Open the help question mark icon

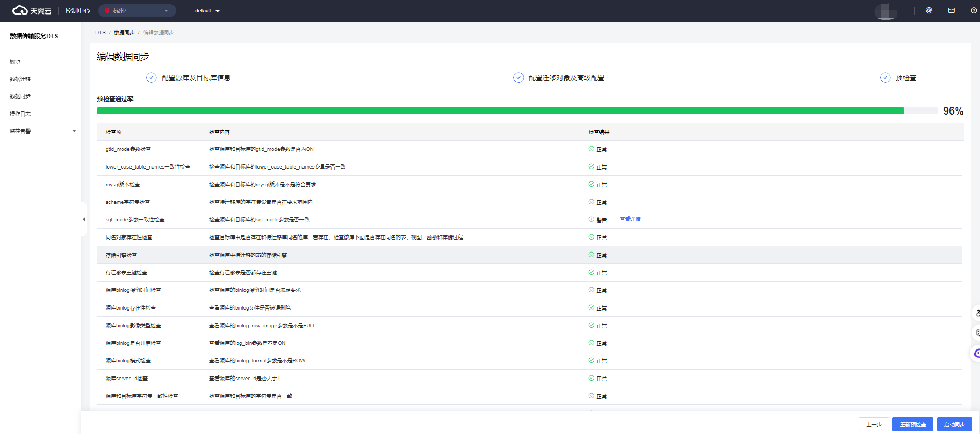pyautogui.click(x=974, y=10)
